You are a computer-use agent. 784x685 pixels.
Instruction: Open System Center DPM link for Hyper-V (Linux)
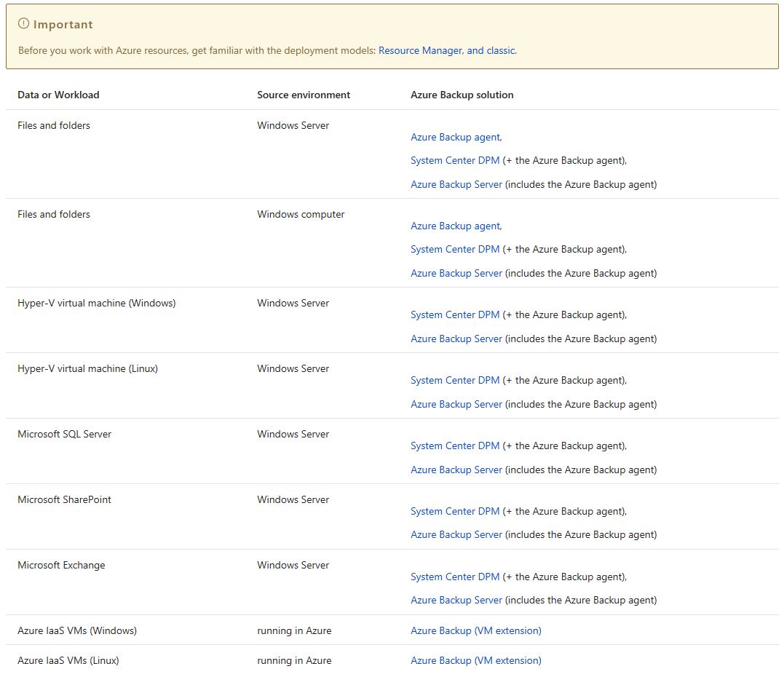click(455, 381)
